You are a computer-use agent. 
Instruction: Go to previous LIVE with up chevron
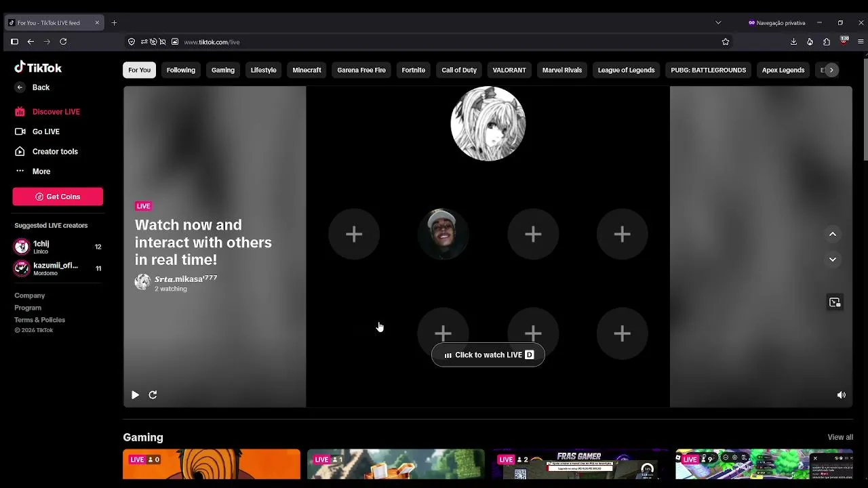click(833, 235)
